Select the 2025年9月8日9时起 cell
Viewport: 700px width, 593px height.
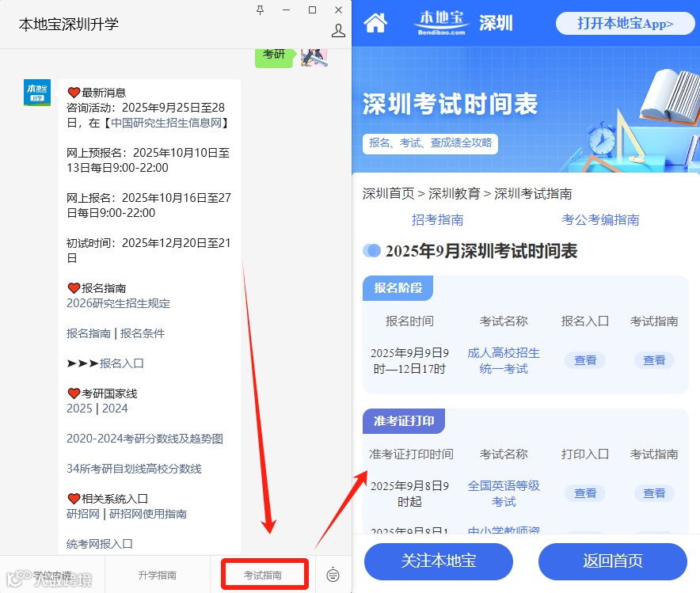409,493
